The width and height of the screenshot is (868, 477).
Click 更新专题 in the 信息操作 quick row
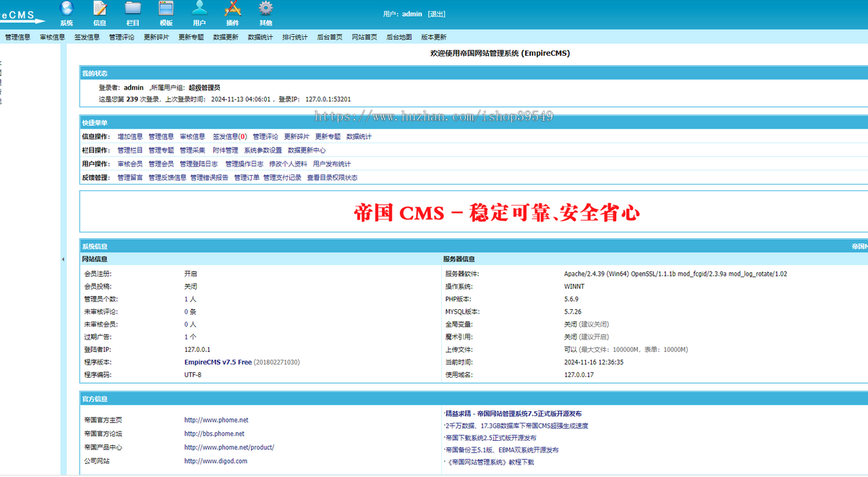tap(328, 136)
